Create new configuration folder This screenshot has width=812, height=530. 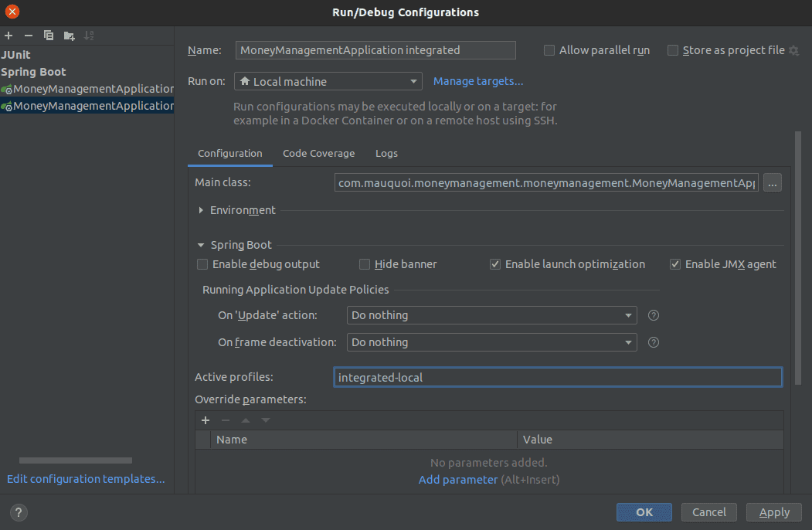click(x=69, y=36)
